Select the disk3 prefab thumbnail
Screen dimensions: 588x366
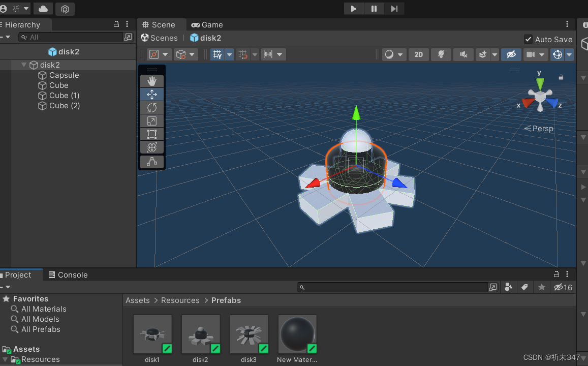pos(249,333)
